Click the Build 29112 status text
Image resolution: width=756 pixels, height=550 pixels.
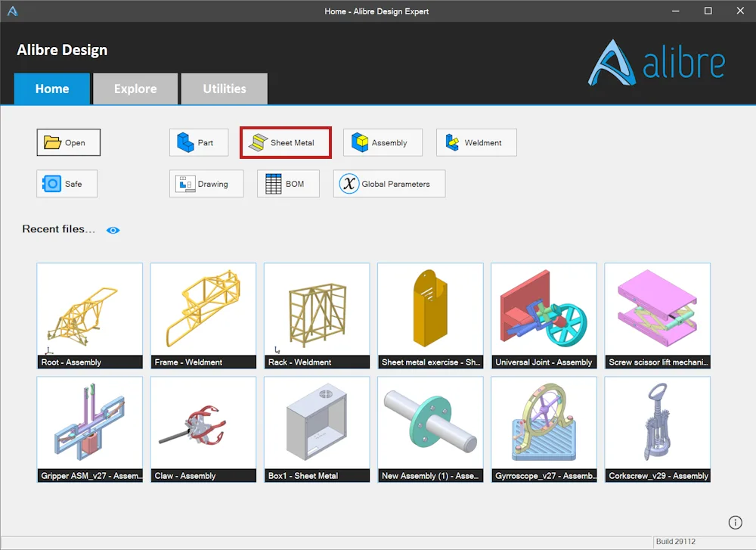point(675,542)
